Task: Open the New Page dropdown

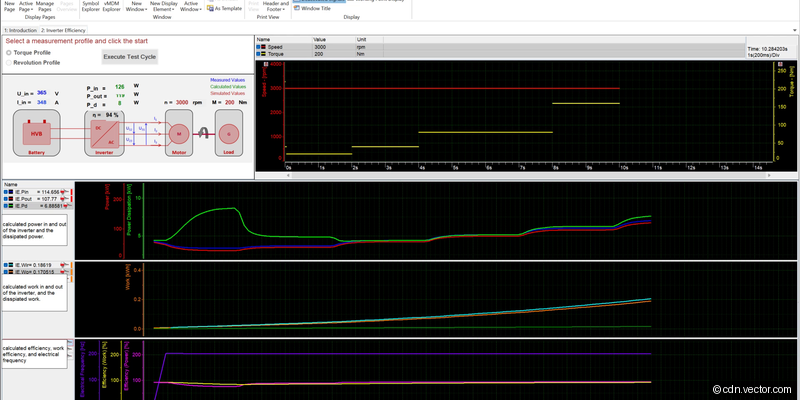Action: tap(9, 6)
